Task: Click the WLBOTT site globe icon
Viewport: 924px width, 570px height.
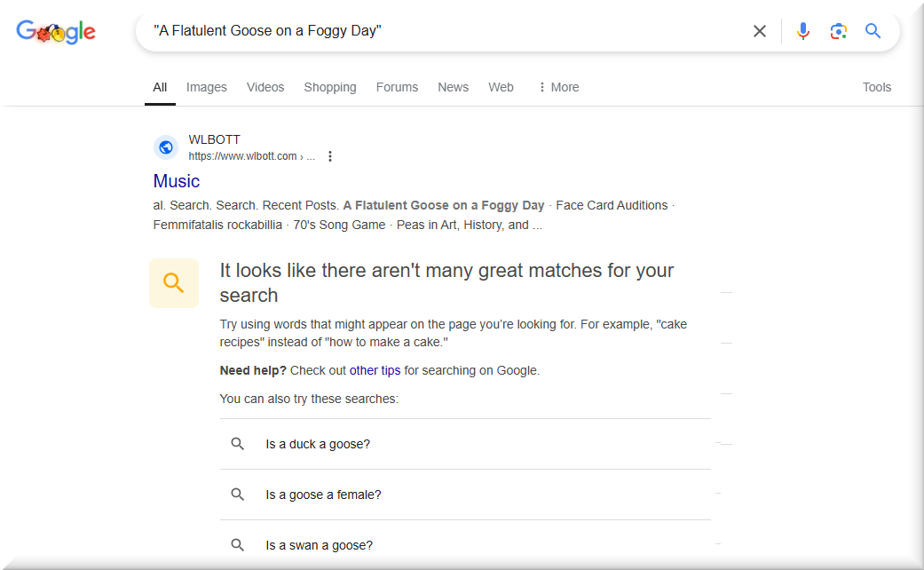Action: point(166,147)
